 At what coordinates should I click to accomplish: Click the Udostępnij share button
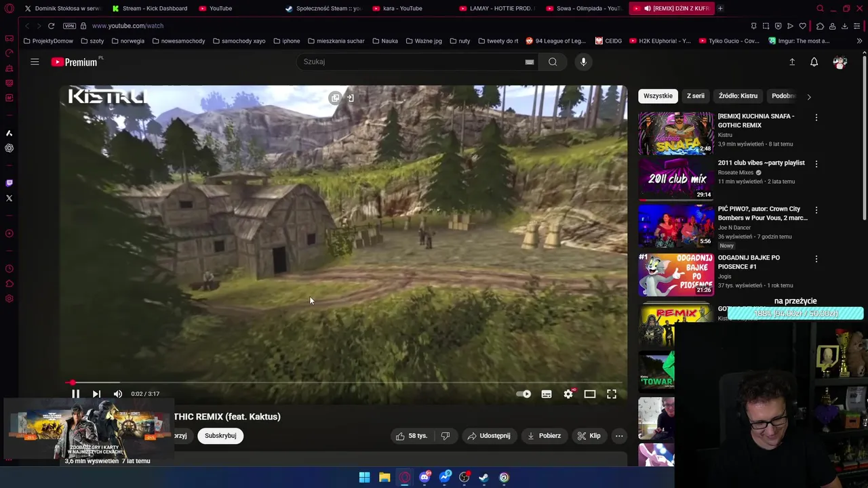coord(489,436)
